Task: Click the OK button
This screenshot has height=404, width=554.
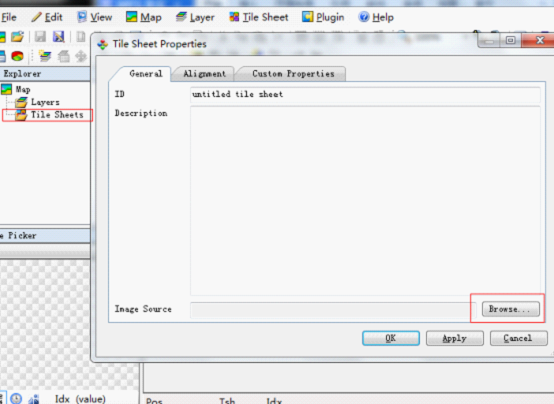Action: (391, 338)
